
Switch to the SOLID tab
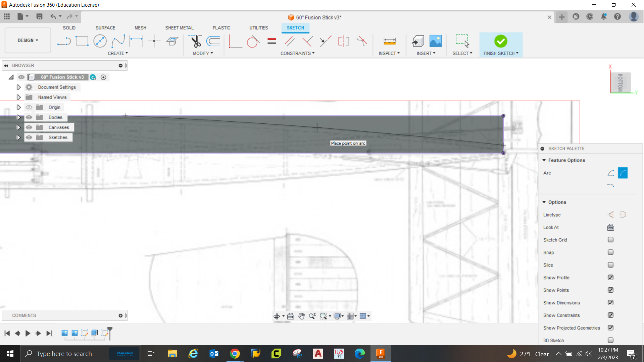69,28
